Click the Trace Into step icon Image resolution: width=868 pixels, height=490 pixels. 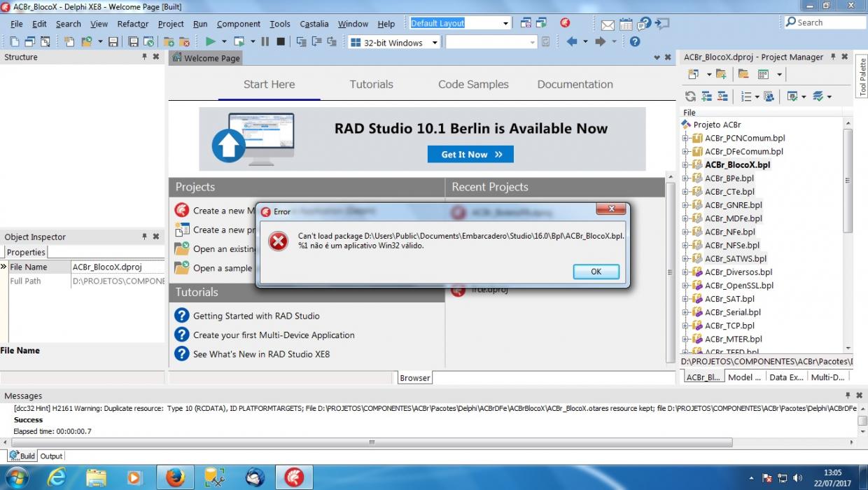coord(301,42)
